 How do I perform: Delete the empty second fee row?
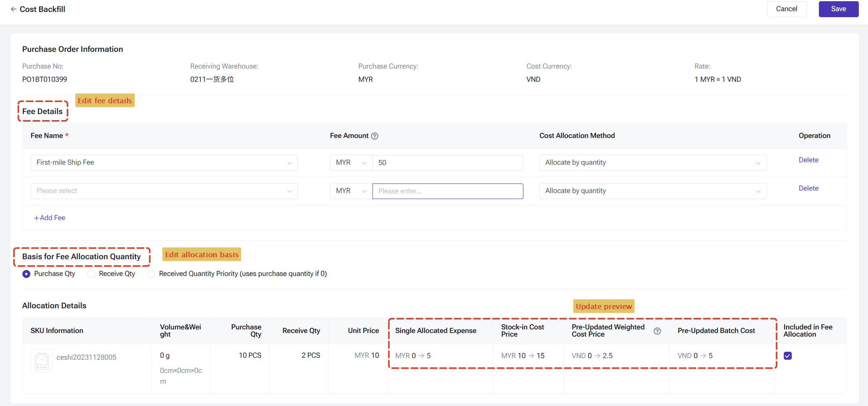(x=809, y=188)
